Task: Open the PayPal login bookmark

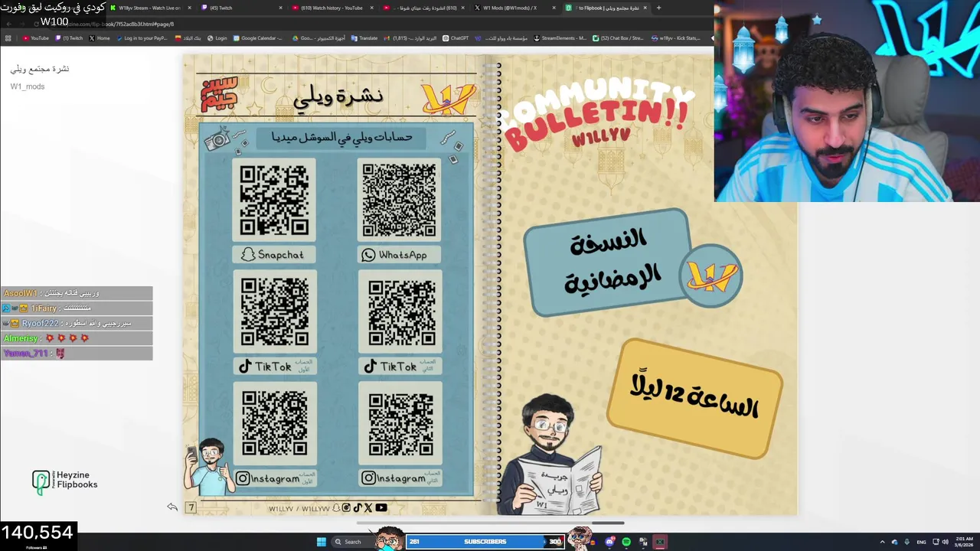Action: [x=142, y=38]
